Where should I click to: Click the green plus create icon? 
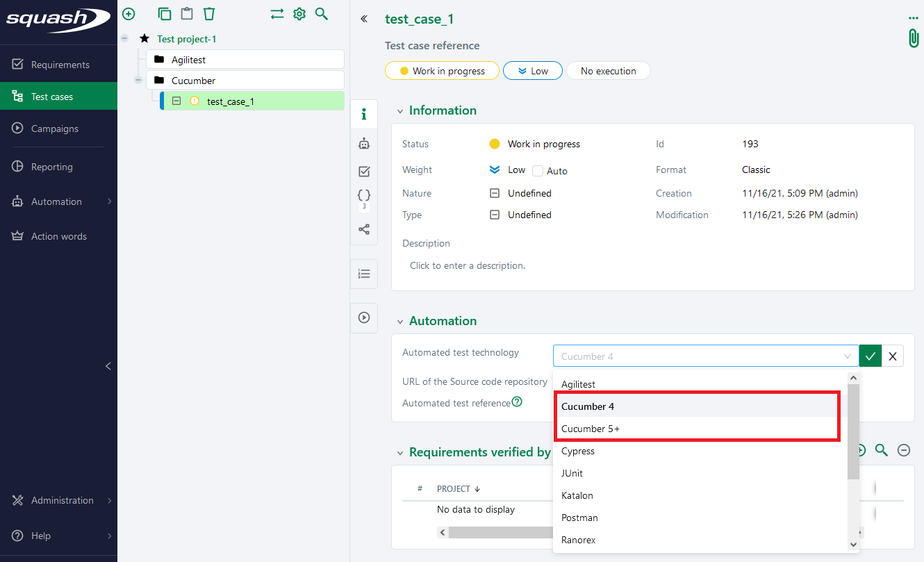pyautogui.click(x=129, y=14)
